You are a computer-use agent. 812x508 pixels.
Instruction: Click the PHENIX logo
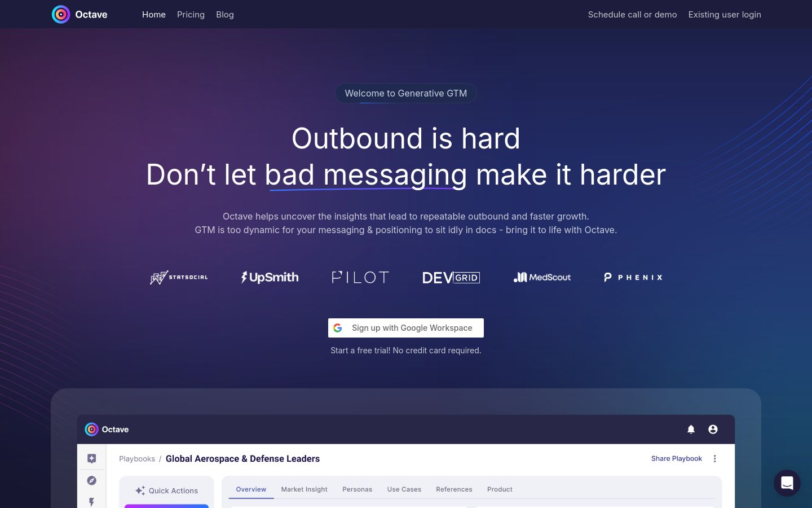pyautogui.click(x=633, y=277)
